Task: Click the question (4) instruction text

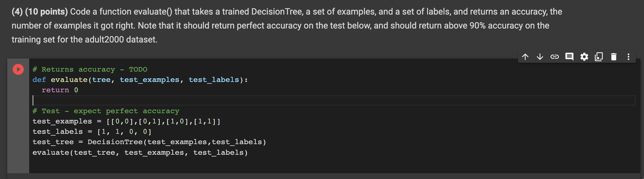Action: 287,25
